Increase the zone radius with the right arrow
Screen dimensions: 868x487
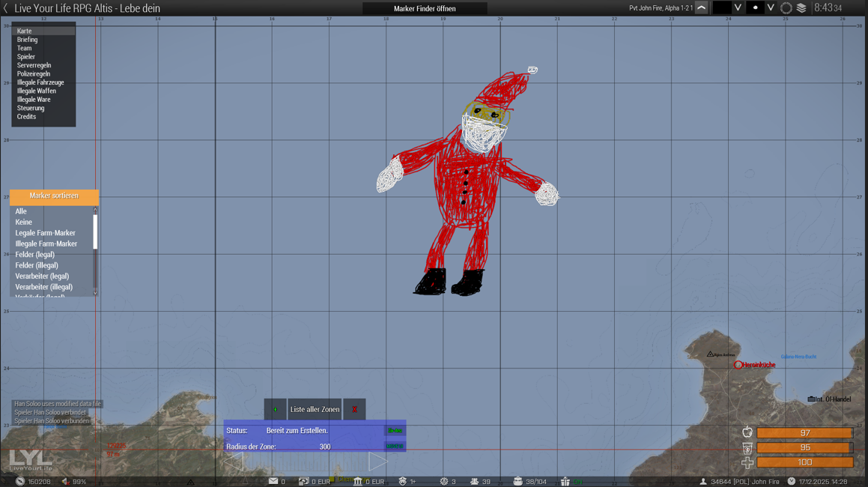pyautogui.click(x=377, y=462)
